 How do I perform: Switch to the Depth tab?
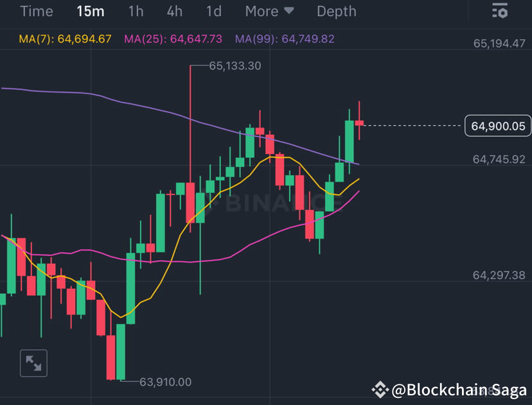coord(336,11)
